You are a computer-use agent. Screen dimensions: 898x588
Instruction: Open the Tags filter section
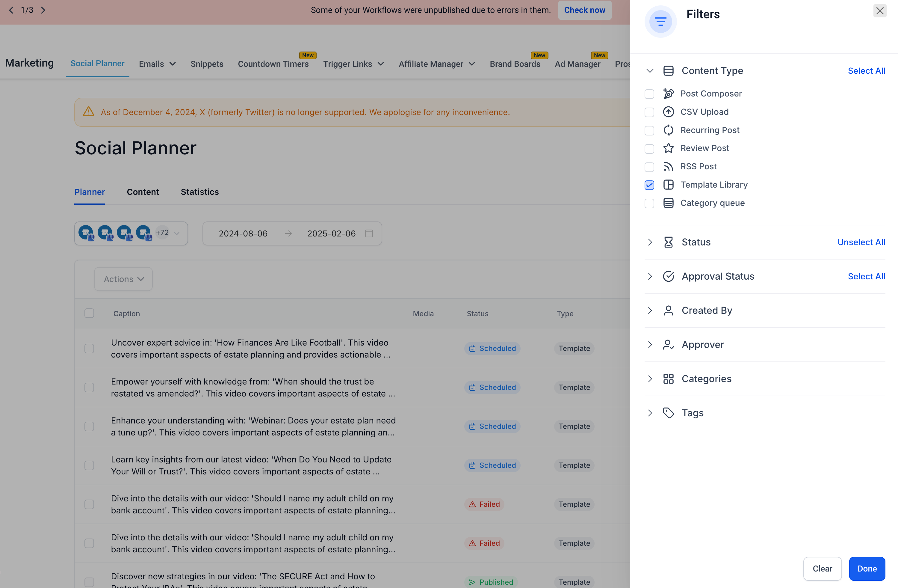point(649,413)
